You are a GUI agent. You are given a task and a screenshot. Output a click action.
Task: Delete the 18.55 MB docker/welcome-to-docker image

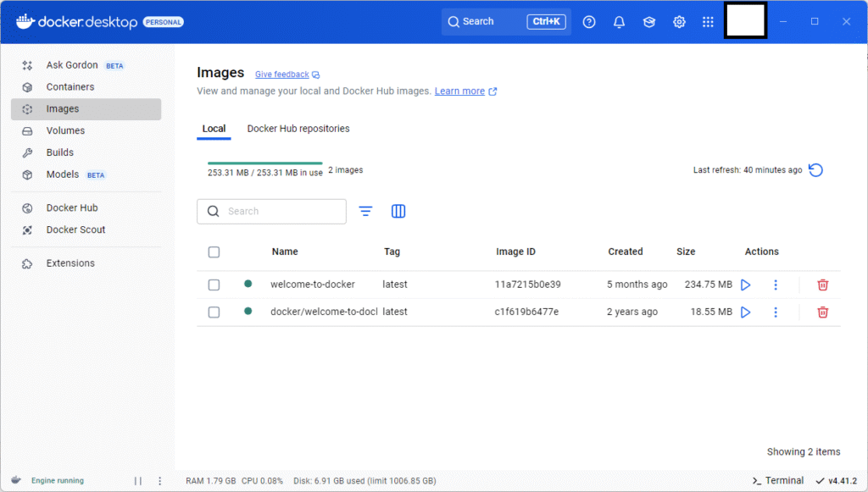click(x=822, y=312)
